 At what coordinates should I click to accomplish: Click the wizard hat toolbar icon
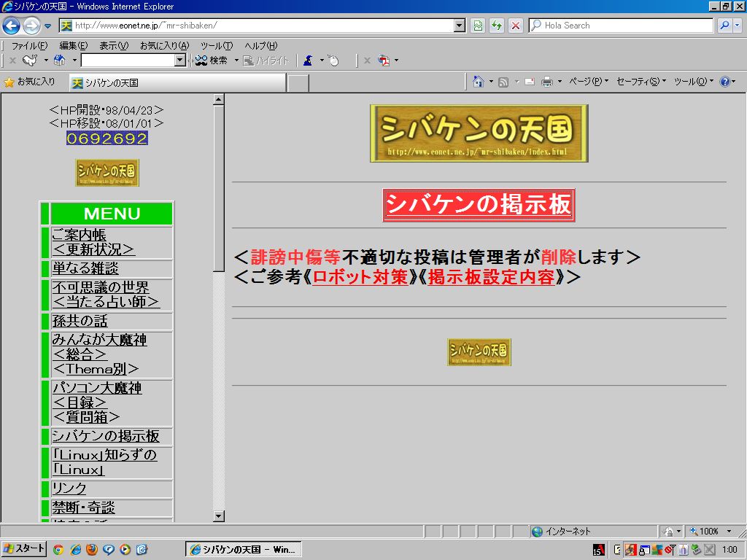309,61
